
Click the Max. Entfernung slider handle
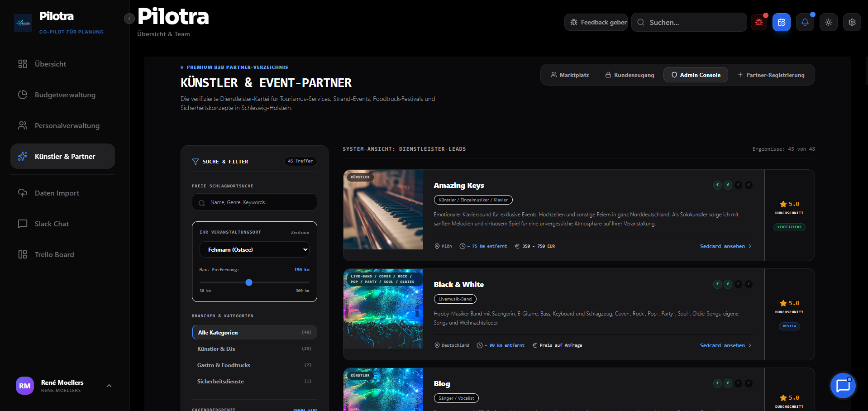[249, 282]
